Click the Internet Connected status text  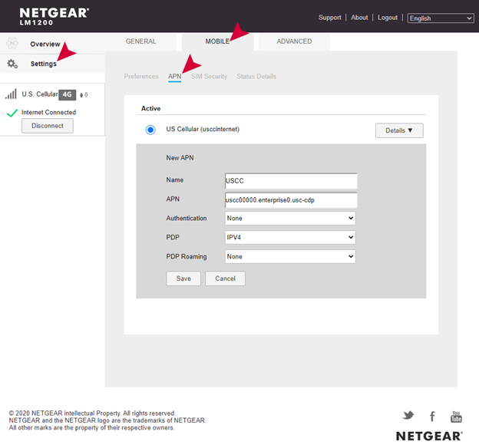point(48,112)
